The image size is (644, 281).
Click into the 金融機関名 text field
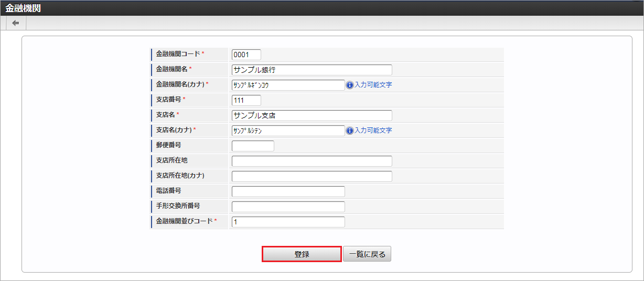312,70
